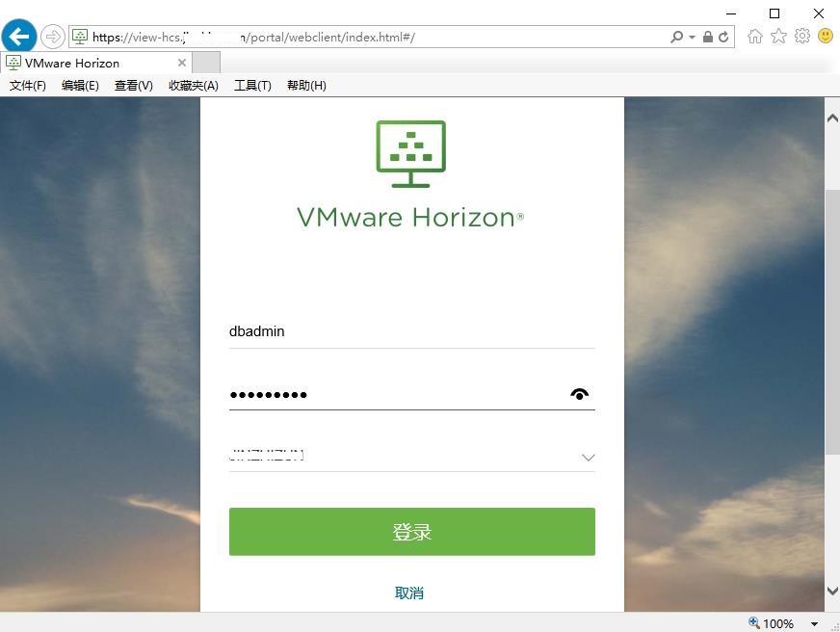
Task: Open the browser settings gear icon
Action: [x=802, y=36]
